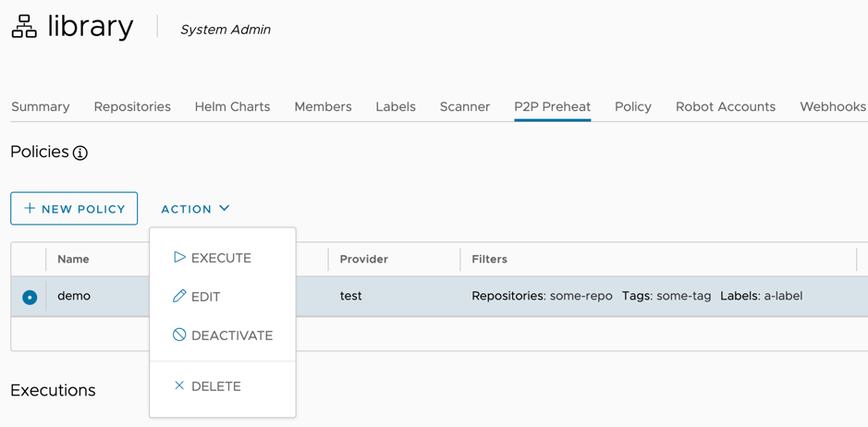This screenshot has height=427, width=868.
Task: Click the Delete X icon
Action: pyautogui.click(x=179, y=386)
